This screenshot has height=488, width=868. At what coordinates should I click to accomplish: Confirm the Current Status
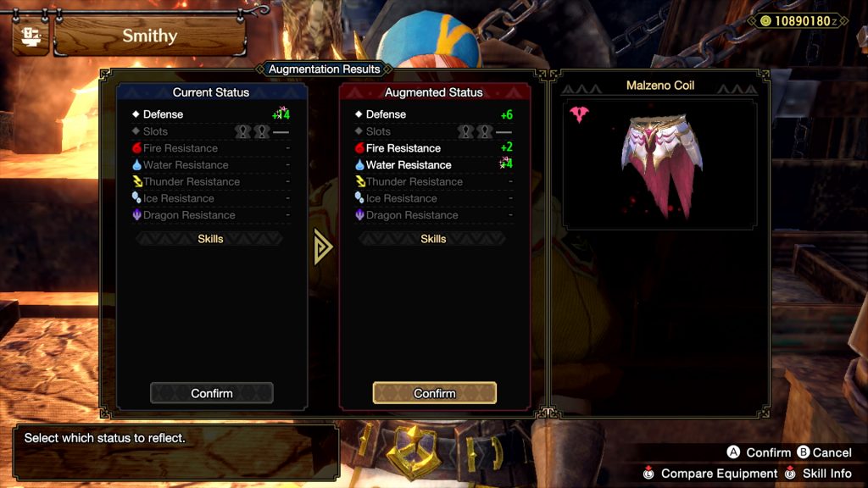tap(211, 393)
